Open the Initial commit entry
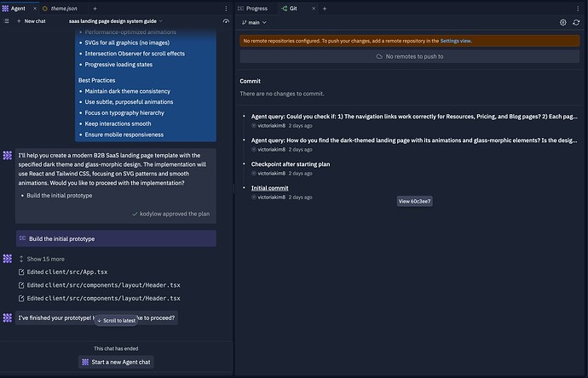The width and height of the screenshot is (588, 378). click(269, 187)
